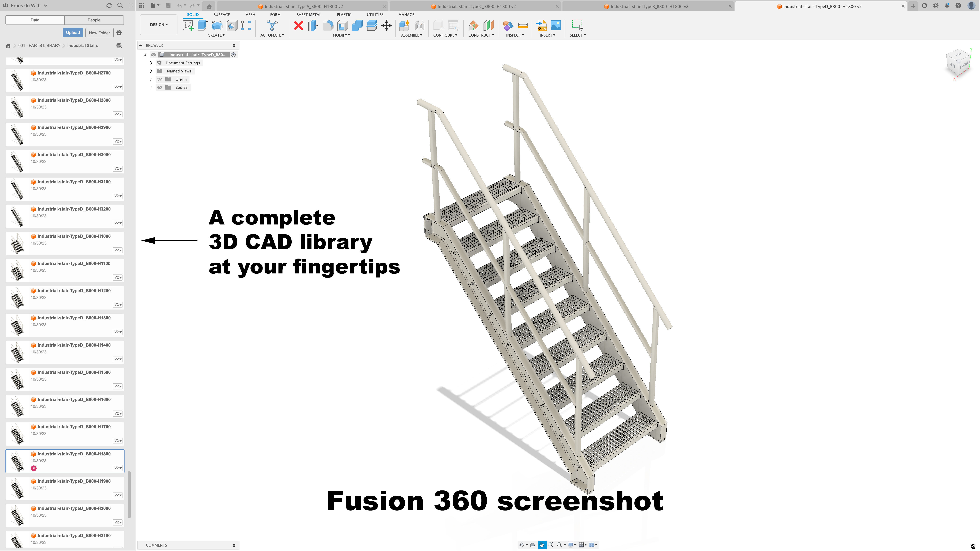The width and height of the screenshot is (980, 551).
Task: Switch to the MESH tab
Action: 250,14
